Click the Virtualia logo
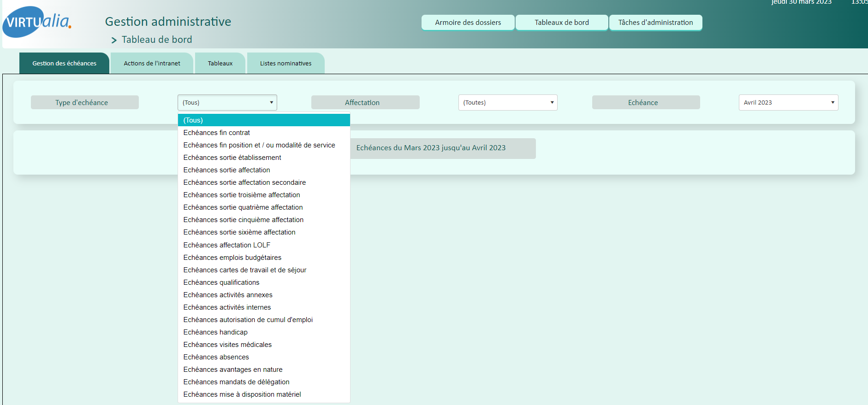 (x=37, y=22)
